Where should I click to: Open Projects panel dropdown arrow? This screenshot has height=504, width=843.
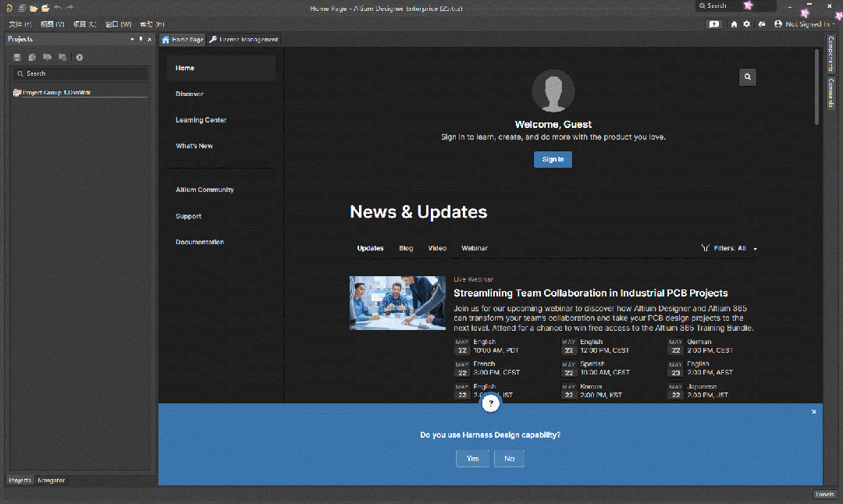132,39
